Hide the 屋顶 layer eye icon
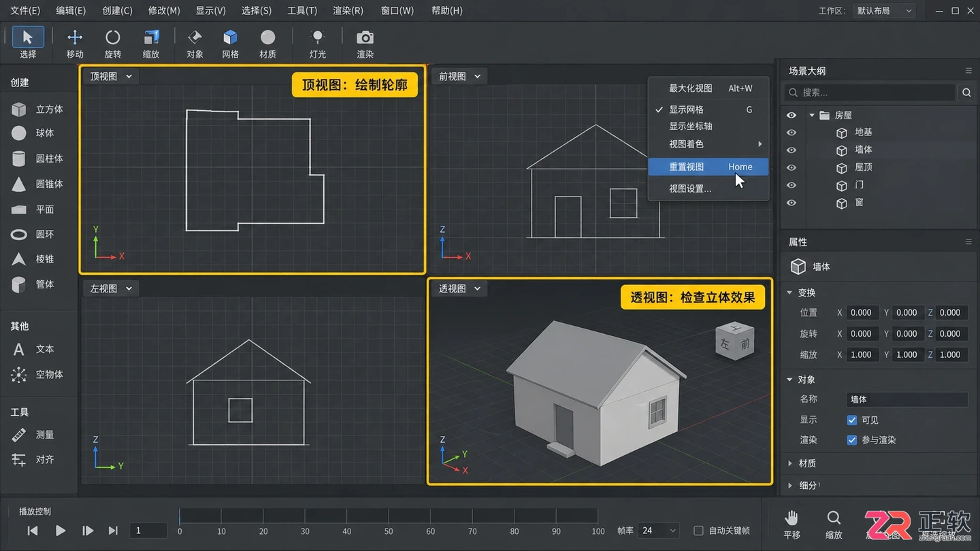Viewport: 980px width, 551px height. click(x=791, y=167)
